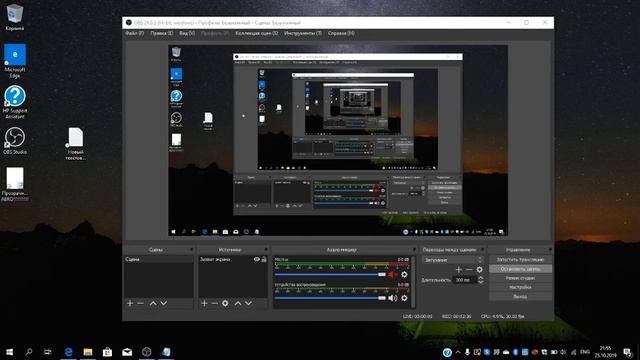Undock the Управление panel via its header icon
This screenshot has width=640, height=360.
coord(550,249)
